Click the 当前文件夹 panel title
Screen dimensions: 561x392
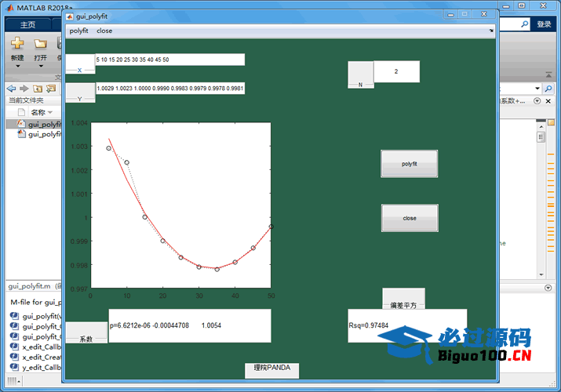(26, 100)
